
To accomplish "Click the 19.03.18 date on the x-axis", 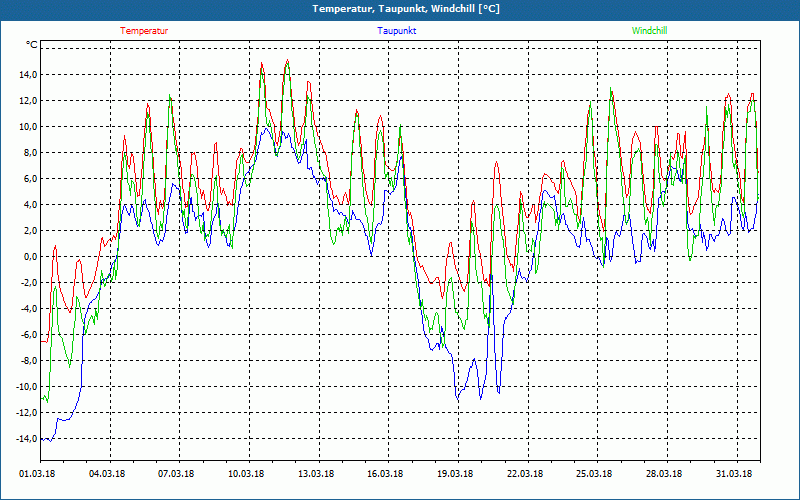I will tap(455, 474).
